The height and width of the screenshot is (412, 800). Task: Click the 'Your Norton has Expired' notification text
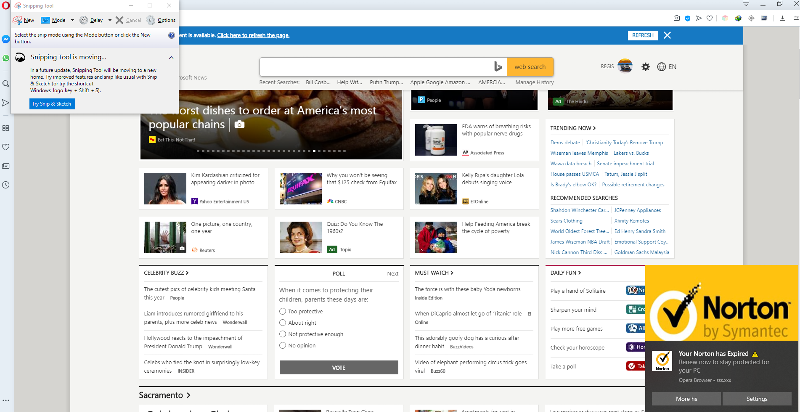[713, 353]
